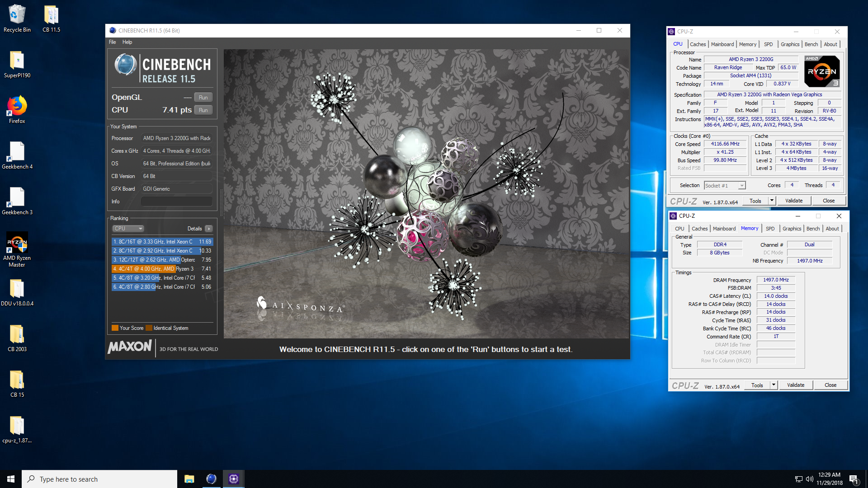Select the cpu-z_1.87 folder icon
This screenshot has height=488, width=868.
[17, 429]
